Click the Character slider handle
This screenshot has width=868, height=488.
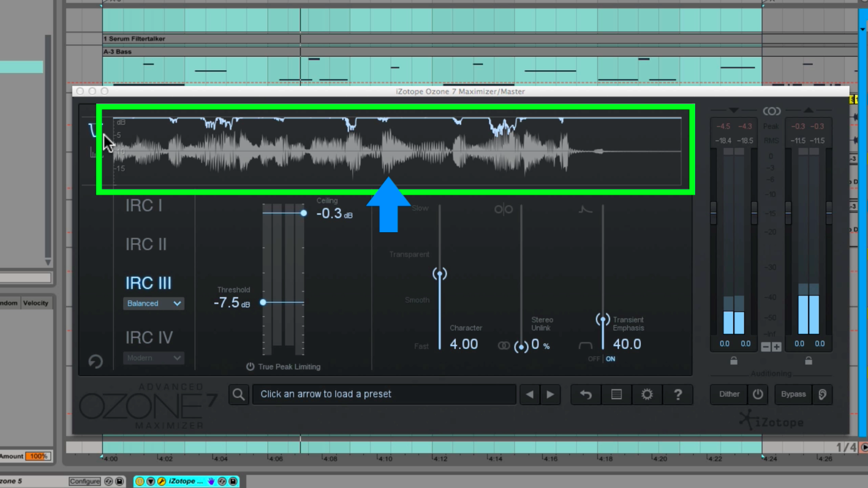point(439,273)
